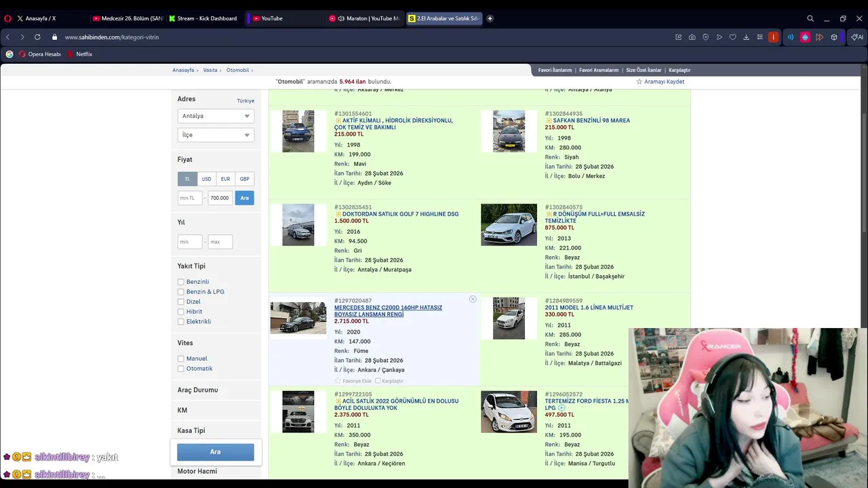Check the Benzin & LPG checkbox

pos(181,292)
